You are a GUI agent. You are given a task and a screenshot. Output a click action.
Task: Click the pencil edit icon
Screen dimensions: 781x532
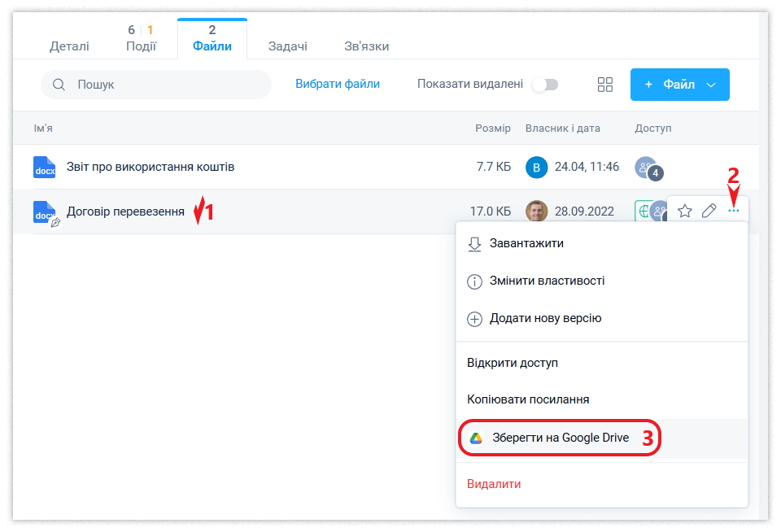709,211
